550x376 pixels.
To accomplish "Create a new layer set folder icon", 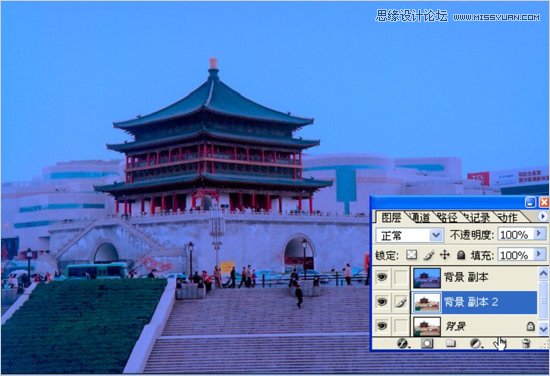I will (451, 343).
